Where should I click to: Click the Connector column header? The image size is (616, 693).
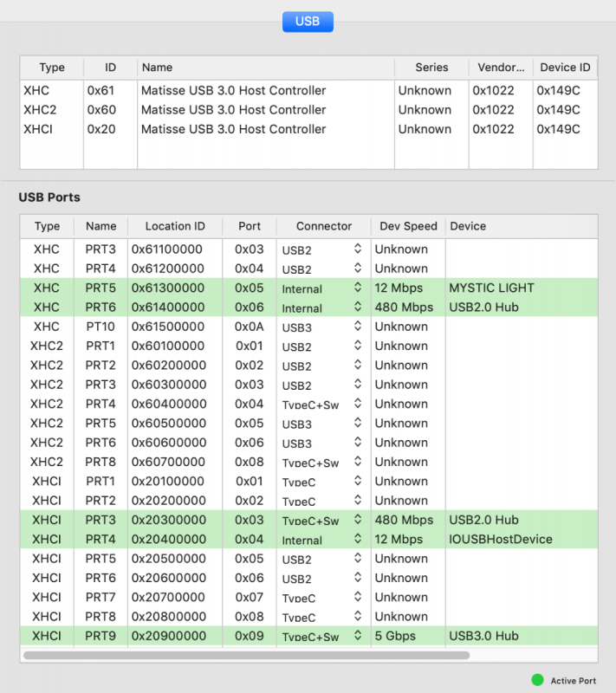(324, 226)
